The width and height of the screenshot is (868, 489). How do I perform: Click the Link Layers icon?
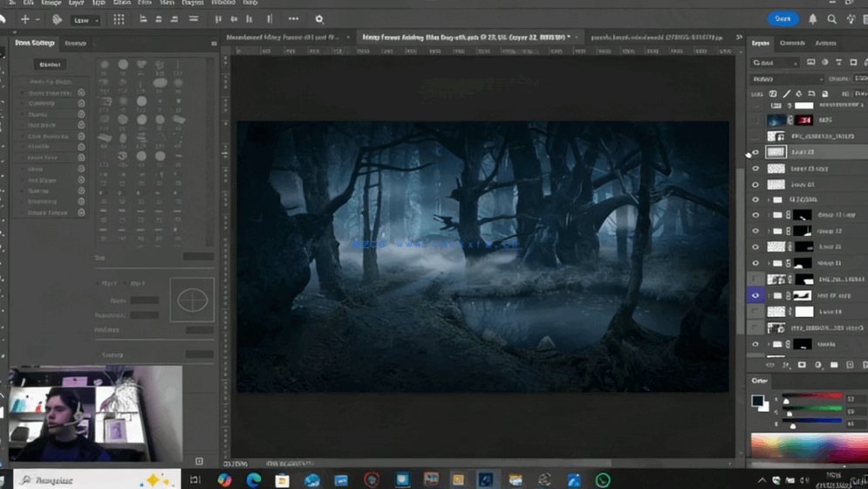point(769,365)
